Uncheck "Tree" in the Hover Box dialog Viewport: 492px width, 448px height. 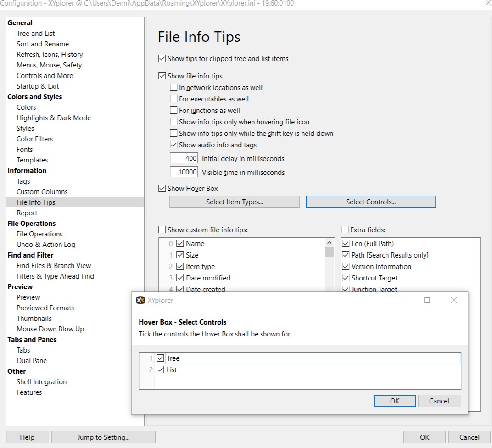160,358
